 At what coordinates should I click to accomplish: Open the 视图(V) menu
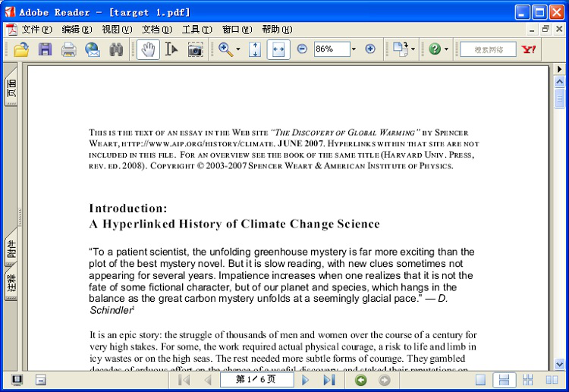click(117, 30)
